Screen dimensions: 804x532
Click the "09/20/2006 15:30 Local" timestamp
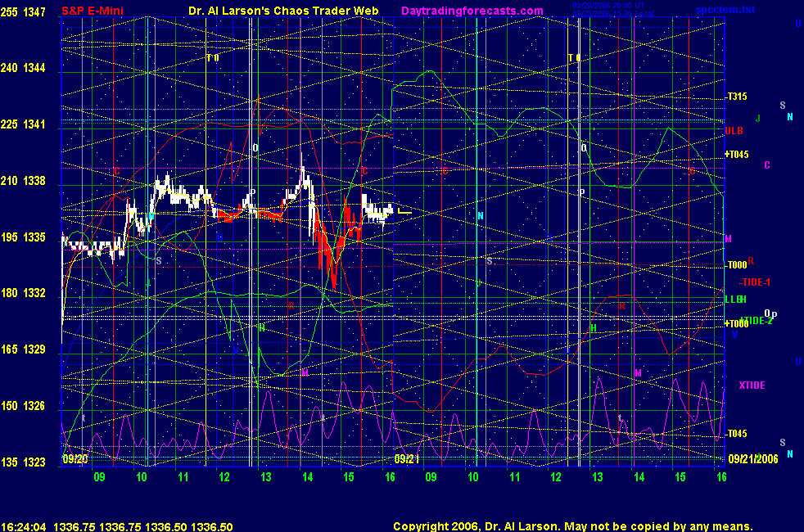coord(613,14)
